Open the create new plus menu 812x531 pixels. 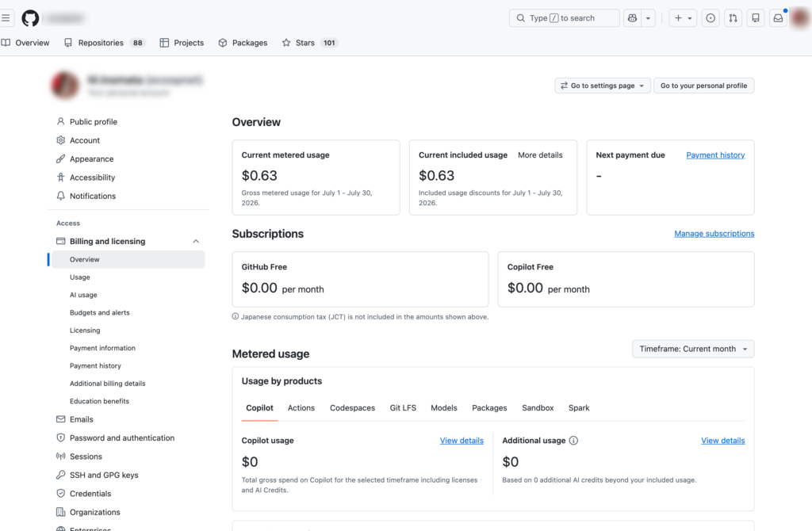[x=683, y=18]
